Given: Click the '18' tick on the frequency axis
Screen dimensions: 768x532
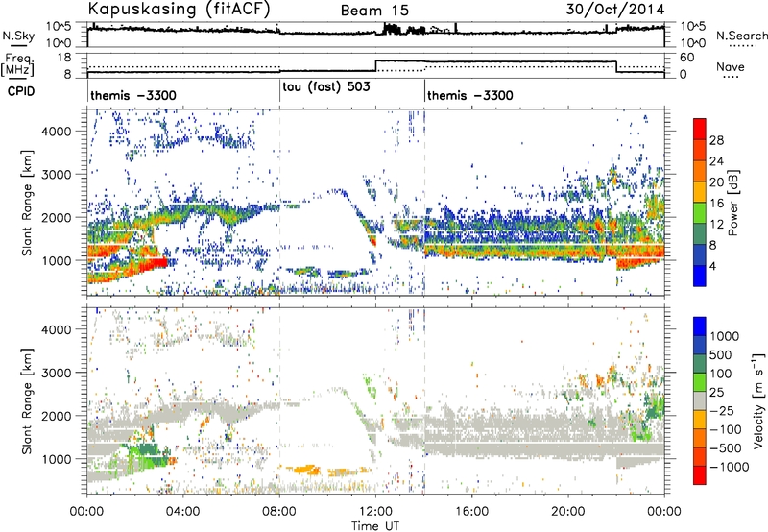Looking at the screenshot, I should (64, 58).
